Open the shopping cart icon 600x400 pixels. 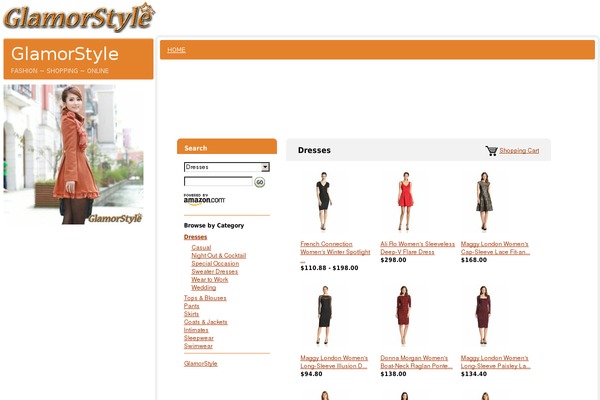point(491,151)
